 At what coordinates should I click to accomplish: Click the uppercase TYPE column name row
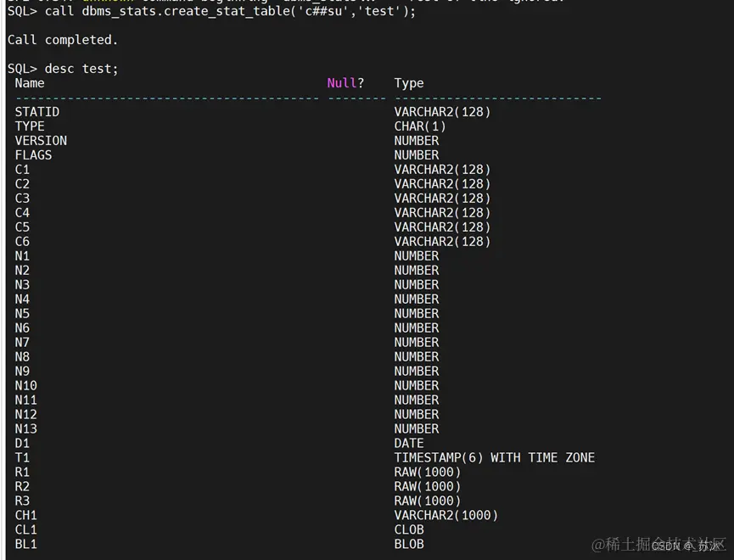pos(30,126)
